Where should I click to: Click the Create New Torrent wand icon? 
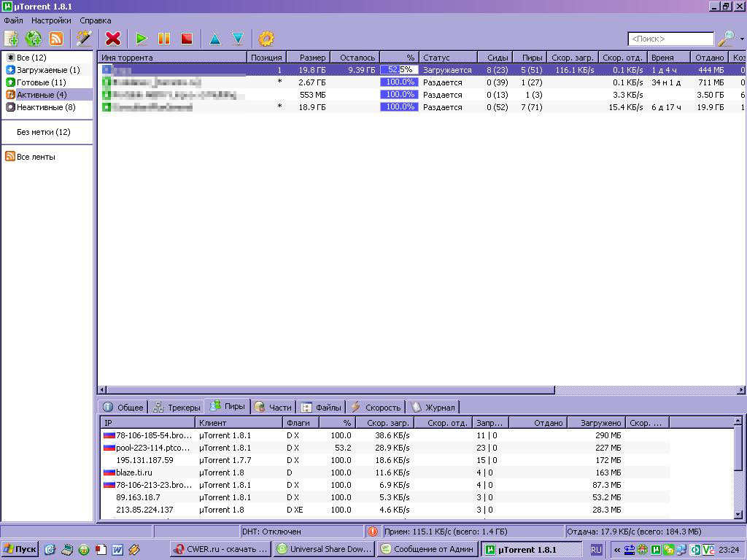click(85, 39)
